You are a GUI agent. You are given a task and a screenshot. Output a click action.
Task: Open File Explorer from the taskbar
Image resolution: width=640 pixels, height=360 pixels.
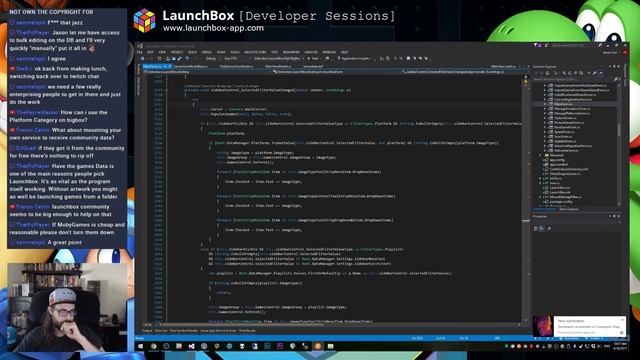(331, 346)
